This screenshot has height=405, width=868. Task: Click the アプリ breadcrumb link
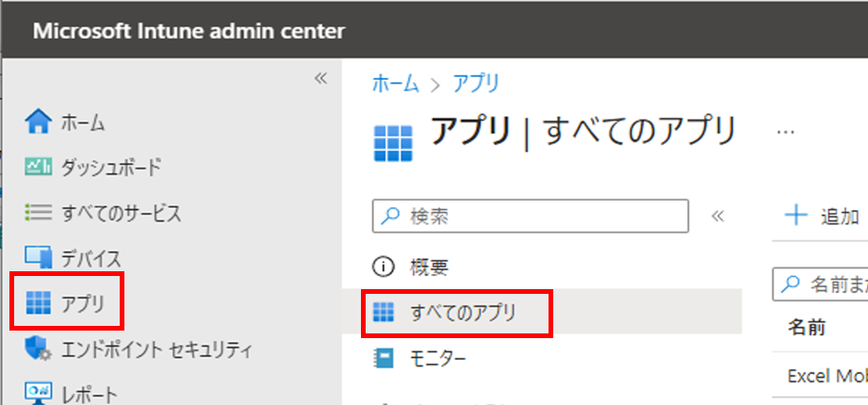click(477, 84)
